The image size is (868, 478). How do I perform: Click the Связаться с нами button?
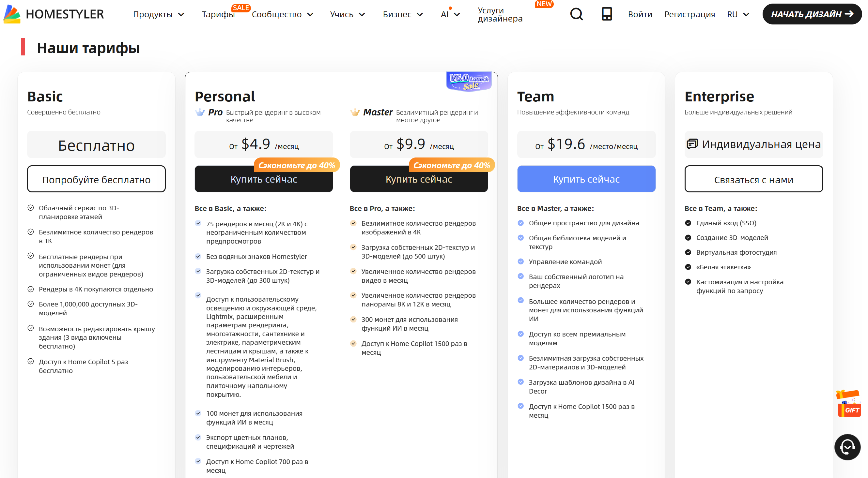coord(753,179)
